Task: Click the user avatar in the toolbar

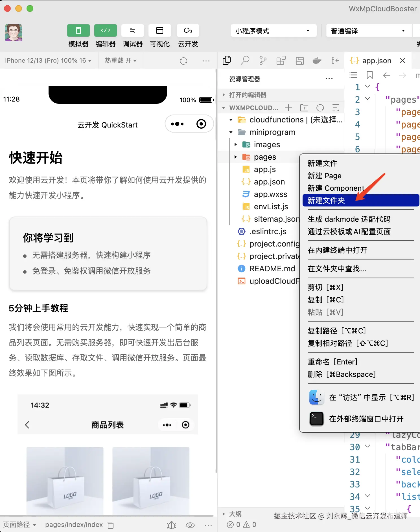Action: (14, 33)
